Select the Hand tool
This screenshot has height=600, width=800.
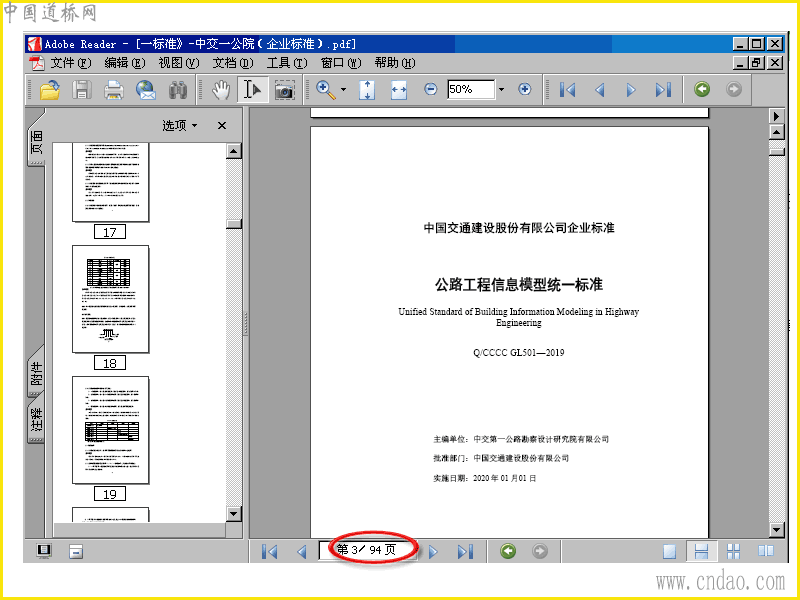click(x=221, y=90)
